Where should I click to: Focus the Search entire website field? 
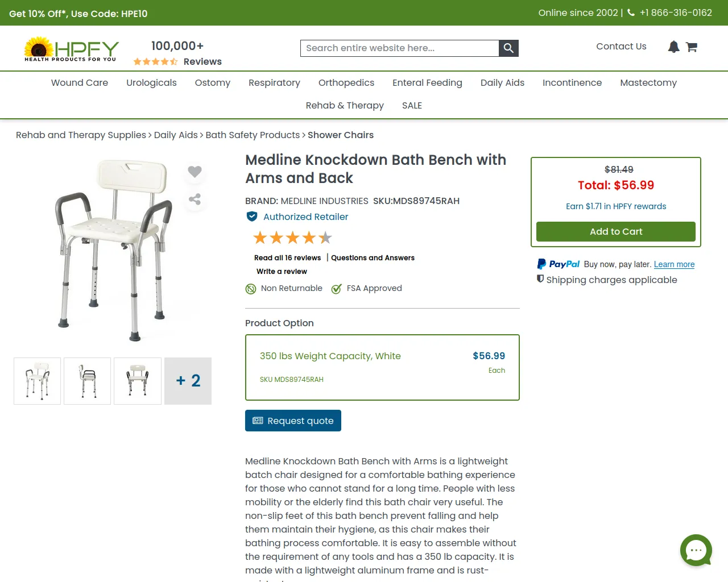point(399,48)
